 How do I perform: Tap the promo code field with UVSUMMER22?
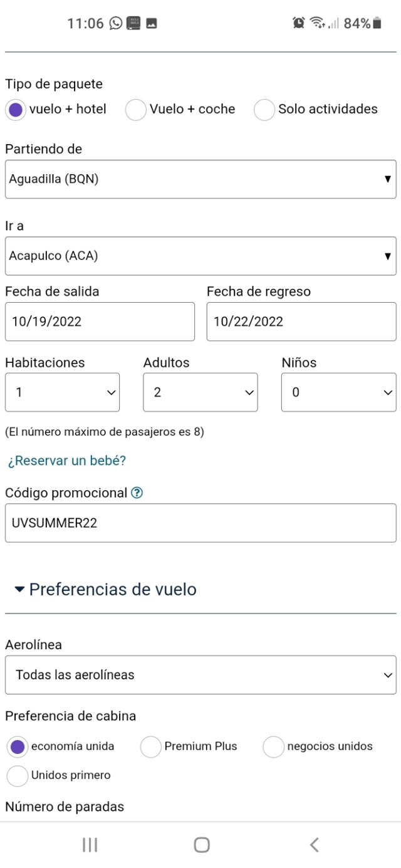pos(200,523)
